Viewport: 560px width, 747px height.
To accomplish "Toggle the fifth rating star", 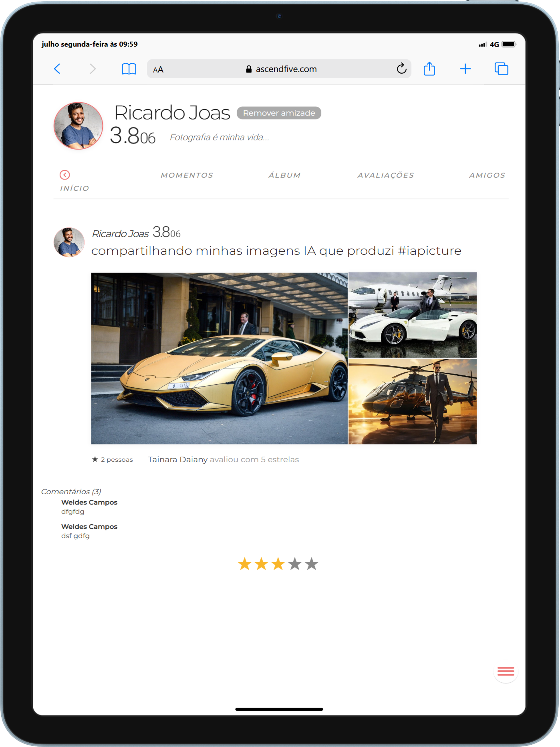I will point(311,563).
